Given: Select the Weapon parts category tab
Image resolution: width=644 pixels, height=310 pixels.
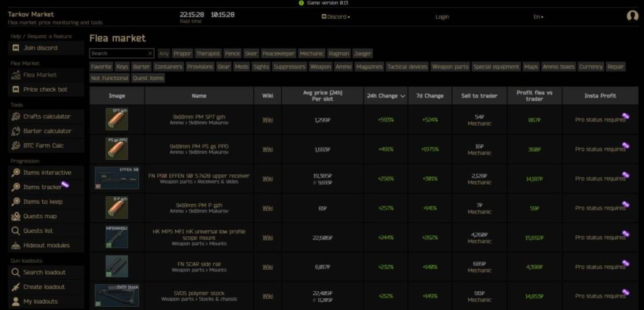Looking at the screenshot, I should [450, 67].
